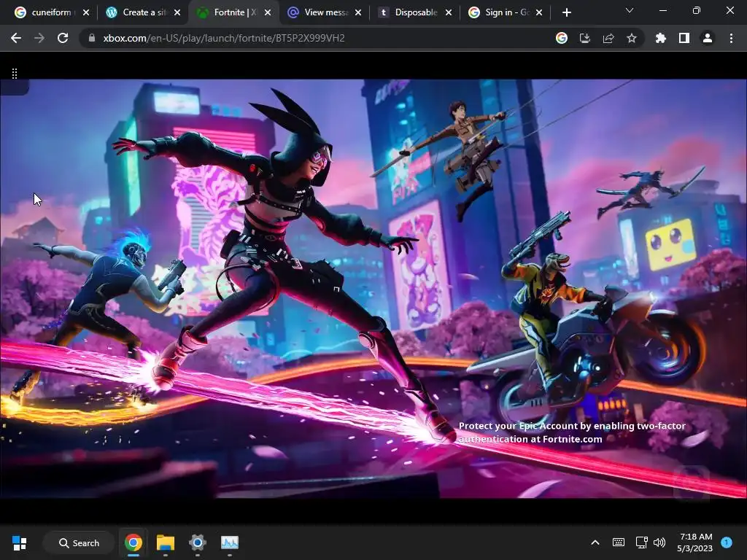Close the cuneiform tab
Viewport: 747px width, 560px height.
point(86,12)
